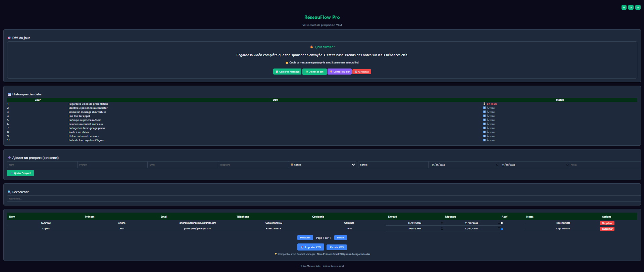The height and width of the screenshot is (272, 644).
Task: Click the "Très intéressé" notes cell
Action: click(563, 223)
